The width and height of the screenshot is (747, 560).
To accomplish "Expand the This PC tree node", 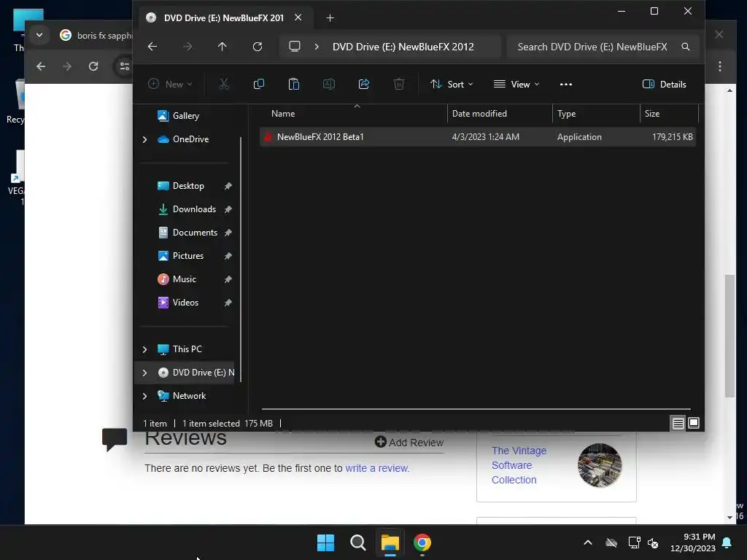I will (x=145, y=349).
